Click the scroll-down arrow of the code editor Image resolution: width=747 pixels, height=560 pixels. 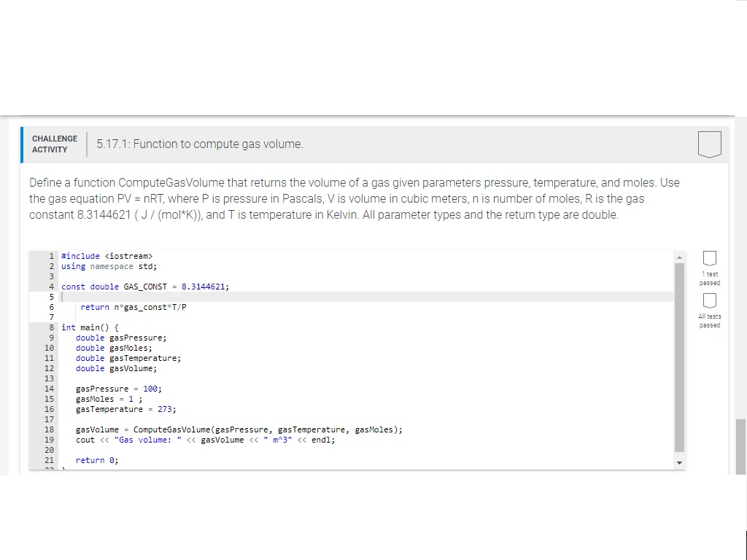(x=679, y=462)
